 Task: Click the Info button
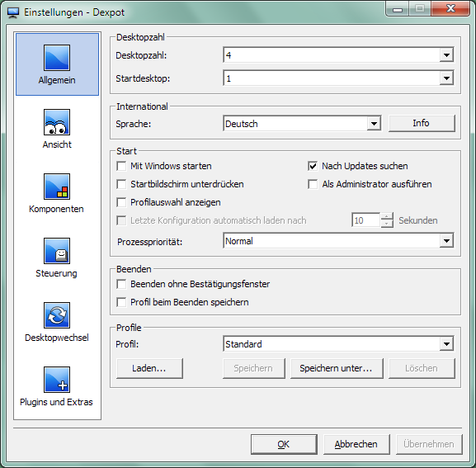(422, 123)
